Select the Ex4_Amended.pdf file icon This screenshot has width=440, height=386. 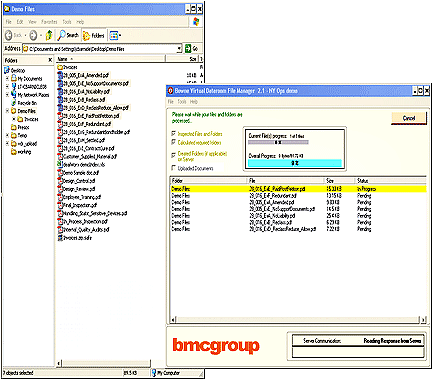60,75
